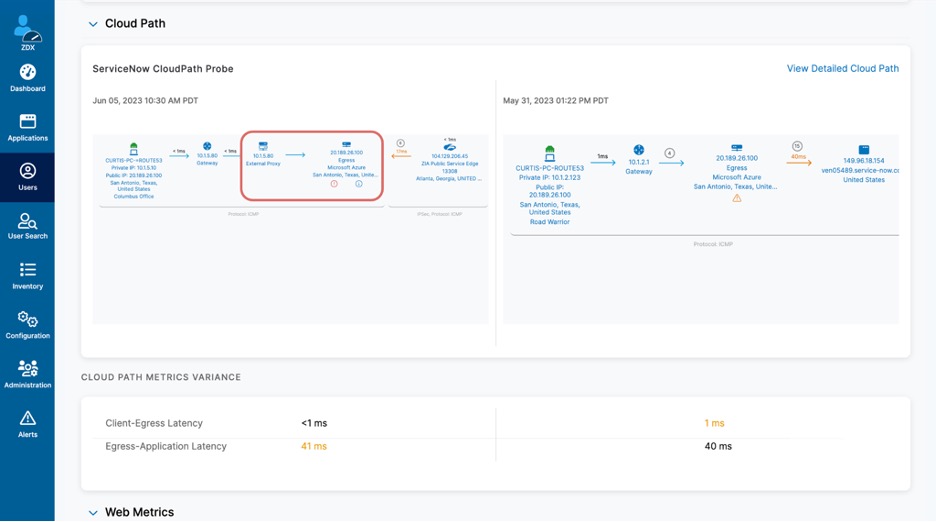Open the ZDX logo home icon
The height and width of the screenshot is (522, 936).
pyautogui.click(x=27, y=30)
